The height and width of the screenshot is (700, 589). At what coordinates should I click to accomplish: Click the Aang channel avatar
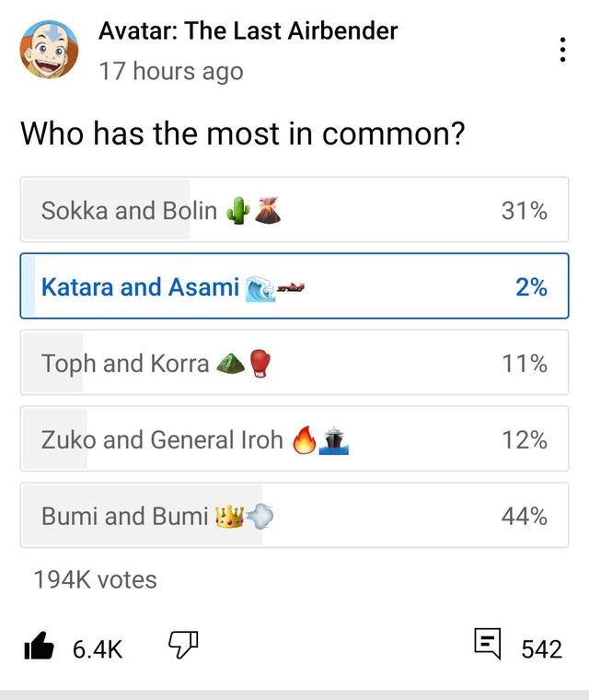point(49,50)
